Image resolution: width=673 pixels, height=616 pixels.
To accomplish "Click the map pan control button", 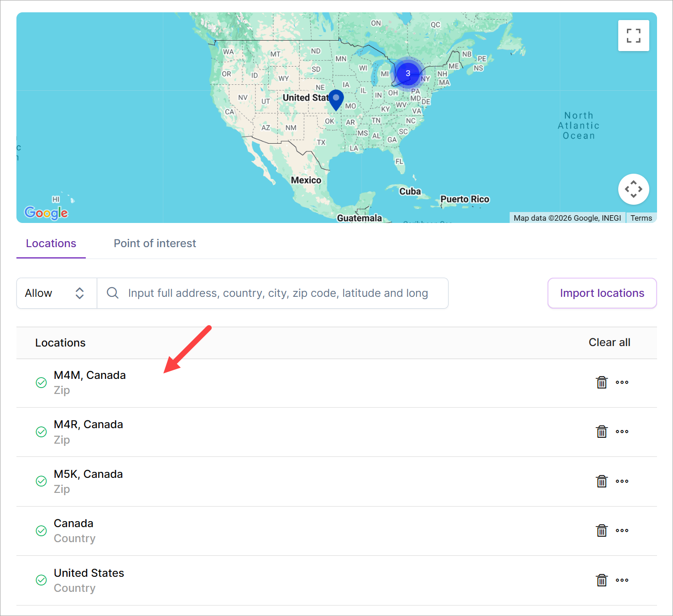I will pos(633,189).
